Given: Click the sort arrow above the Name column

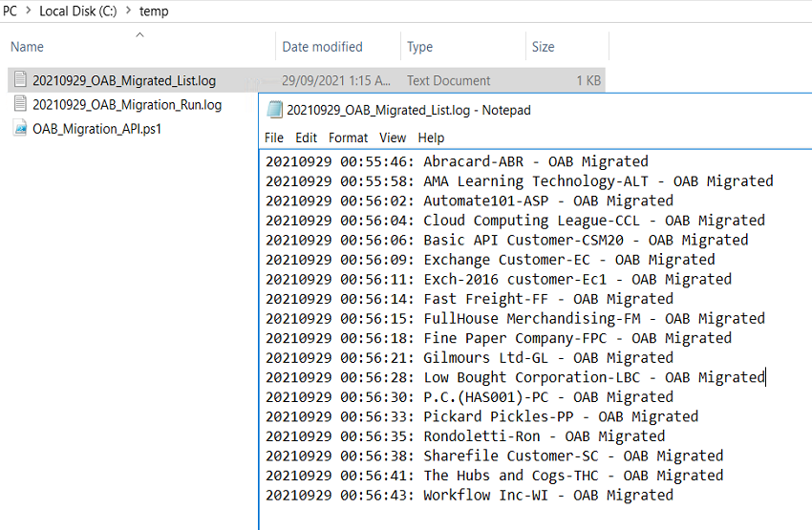Looking at the screenshot, I should [x=139, y=34].
